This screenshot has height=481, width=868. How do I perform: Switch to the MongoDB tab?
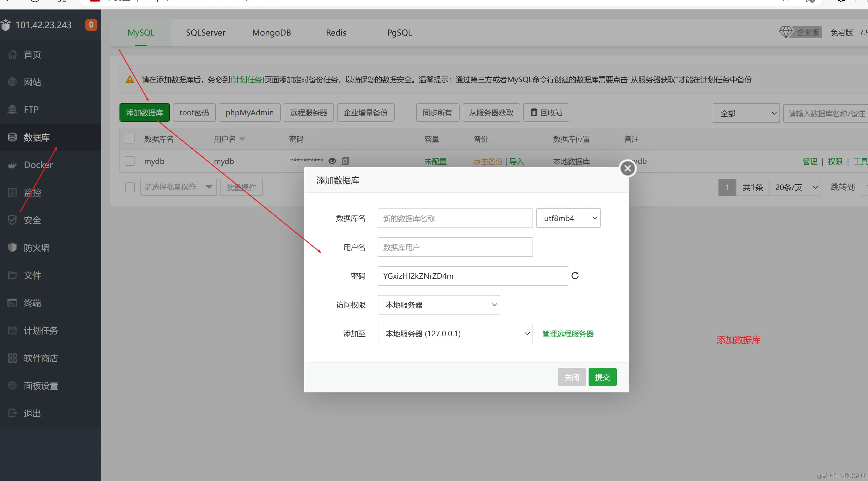pos(271,33)
